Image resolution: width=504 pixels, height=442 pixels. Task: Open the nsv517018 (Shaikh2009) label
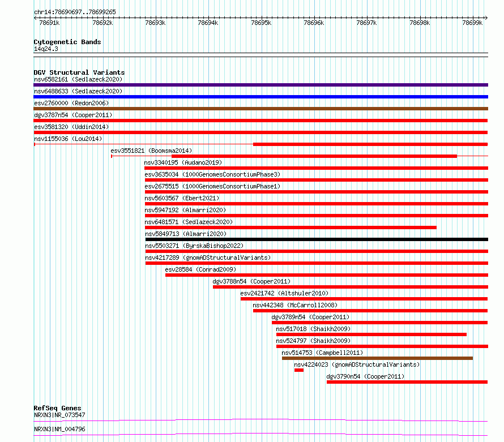tap(313, 329)
